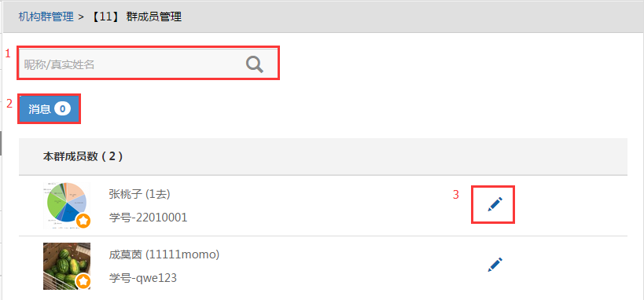Open 成莫茵's watermelon avatar
Screen dimensions: 644x300
(67, 266)
